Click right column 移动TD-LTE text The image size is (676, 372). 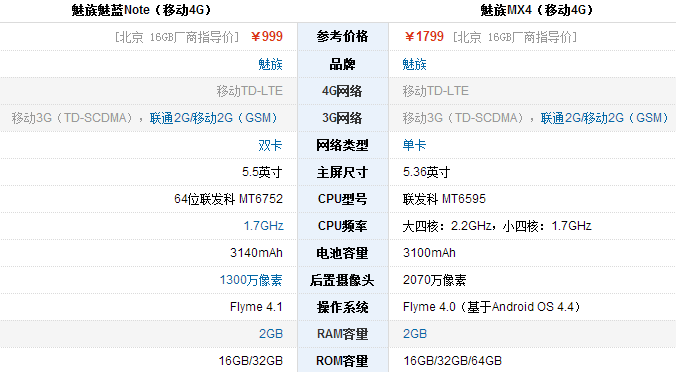coord(435,91)
